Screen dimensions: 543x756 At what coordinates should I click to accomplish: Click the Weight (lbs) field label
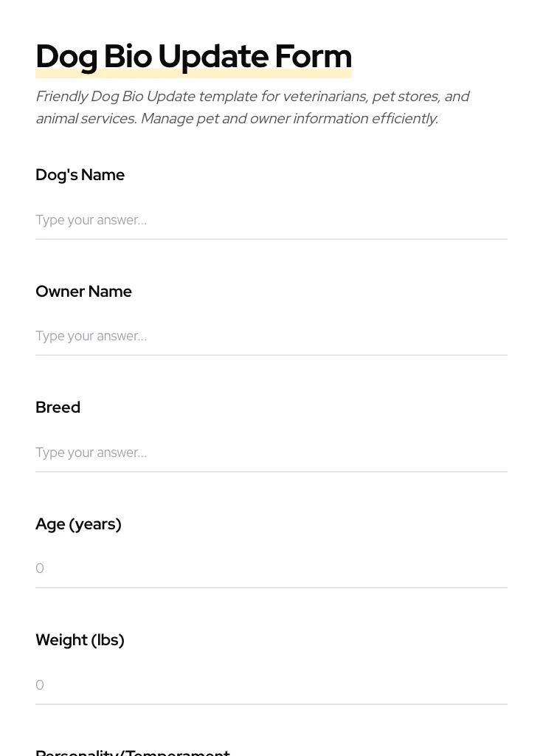80,640
